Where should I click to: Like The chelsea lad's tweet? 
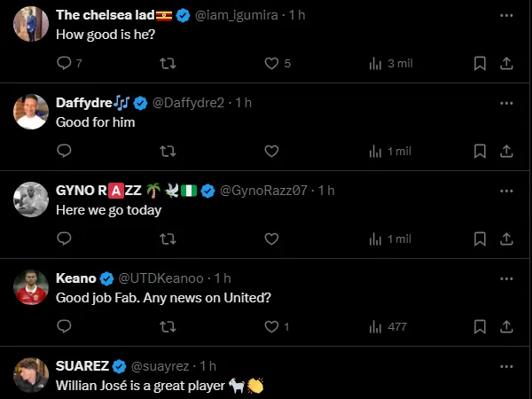click(272, 63)
